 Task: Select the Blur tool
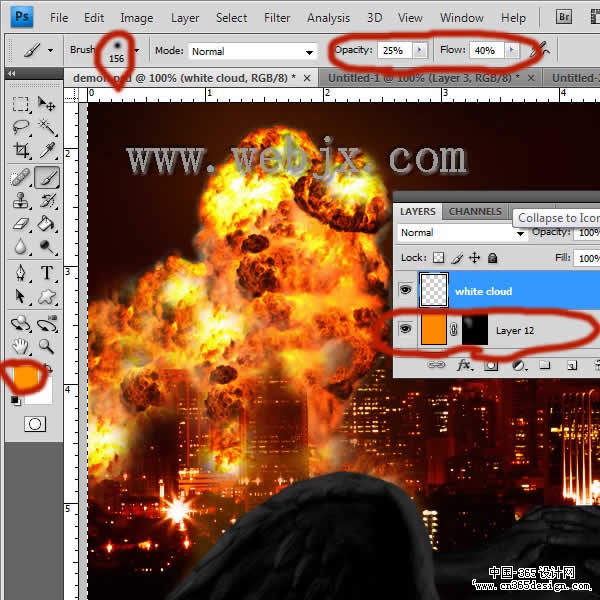click(x=20, y=246)
